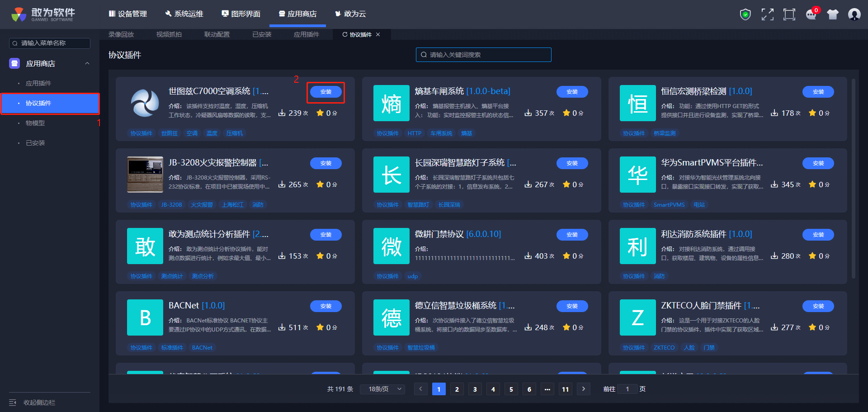Click the 华 icon of 华为SmartPVMS平台插件

tap(637, 175)
